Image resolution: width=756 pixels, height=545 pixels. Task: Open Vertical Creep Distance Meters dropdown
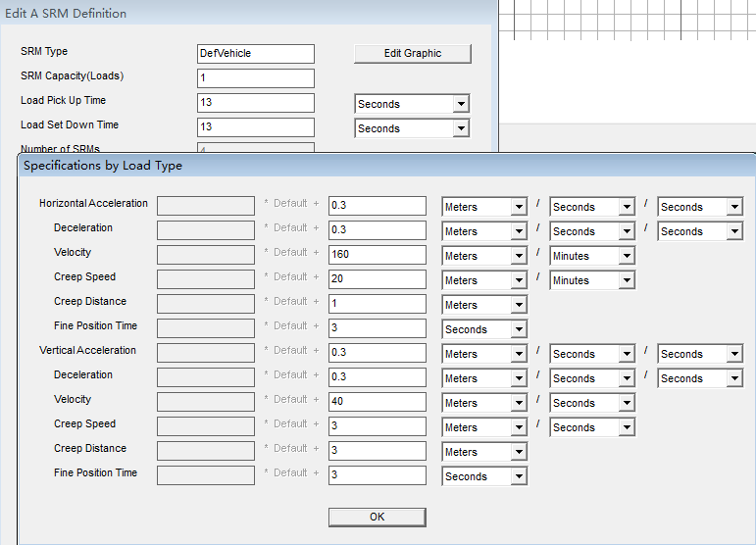(484, 452)
